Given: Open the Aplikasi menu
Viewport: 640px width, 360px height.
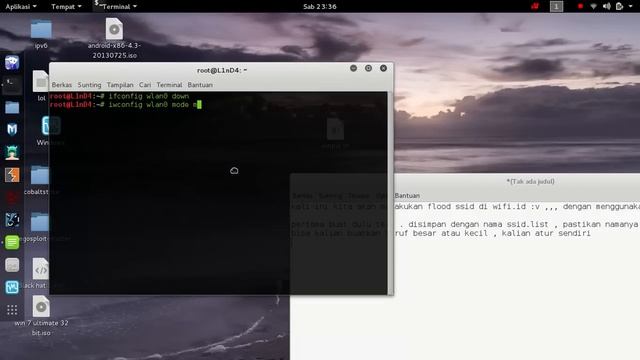Looking at the screenshot, I should pos(21,6).
